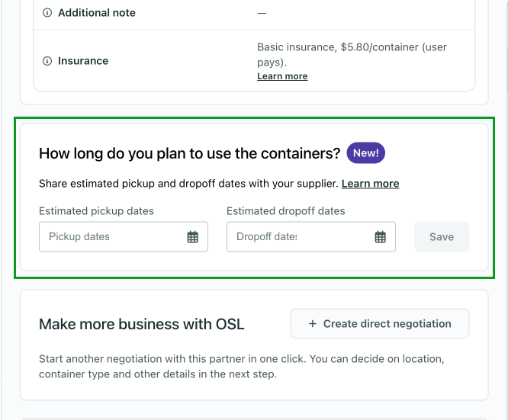The height and width of the screenshot is (420, 508).
Task: Click the plus icon on Create direct negotiation
Action: pos(312,324)
